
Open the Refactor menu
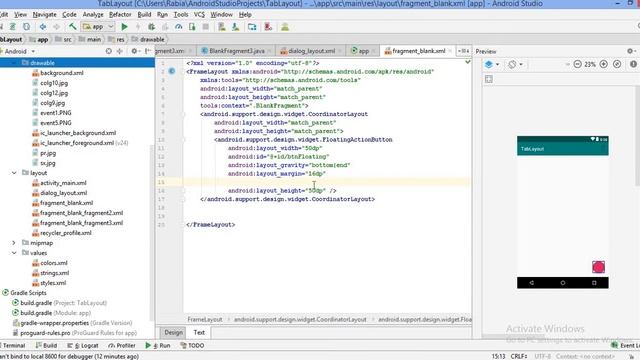pos(120,15)
